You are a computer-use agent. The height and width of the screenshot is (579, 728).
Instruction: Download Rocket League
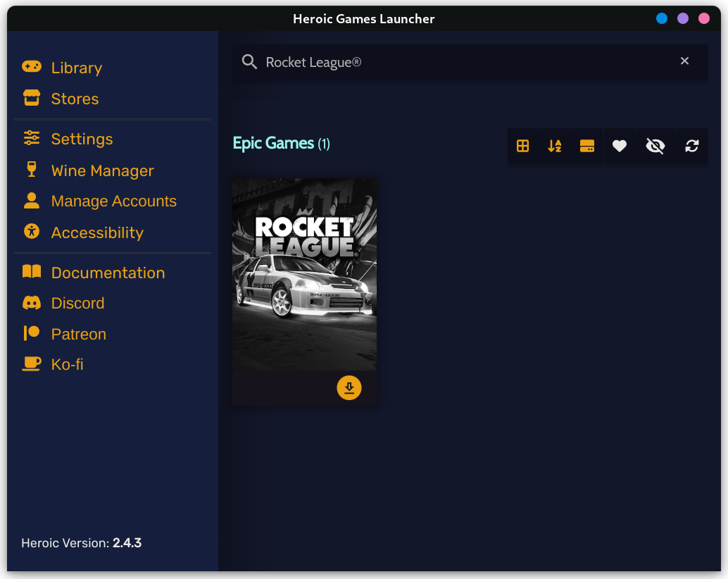349,387
